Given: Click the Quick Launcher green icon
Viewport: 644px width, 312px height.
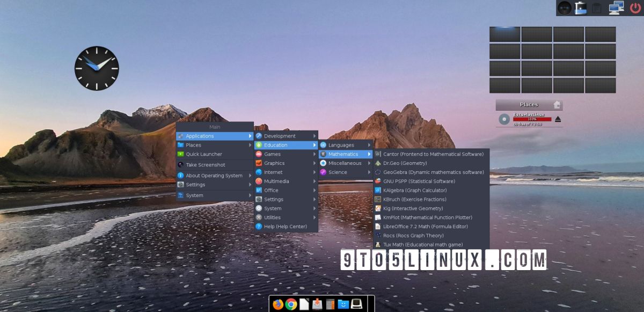Looking at the screenshot, I should tap(180, 154).
